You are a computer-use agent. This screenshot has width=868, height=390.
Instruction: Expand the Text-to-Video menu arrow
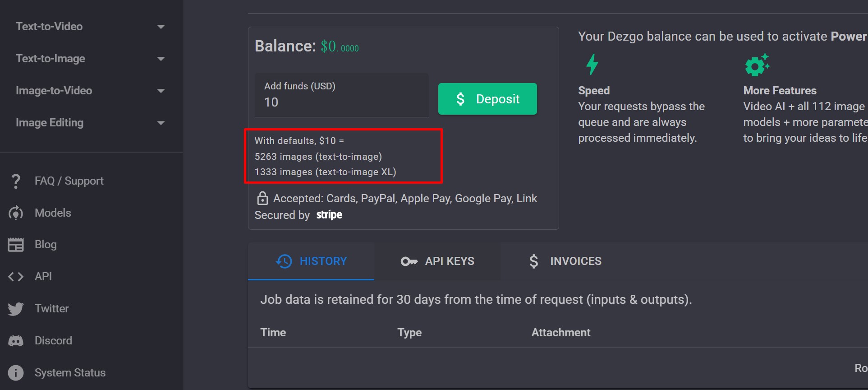pos(161,27)
